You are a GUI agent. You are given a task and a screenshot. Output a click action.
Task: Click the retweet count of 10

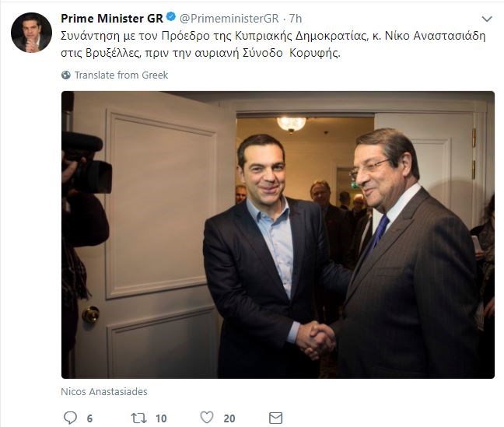tap(161, 418)
